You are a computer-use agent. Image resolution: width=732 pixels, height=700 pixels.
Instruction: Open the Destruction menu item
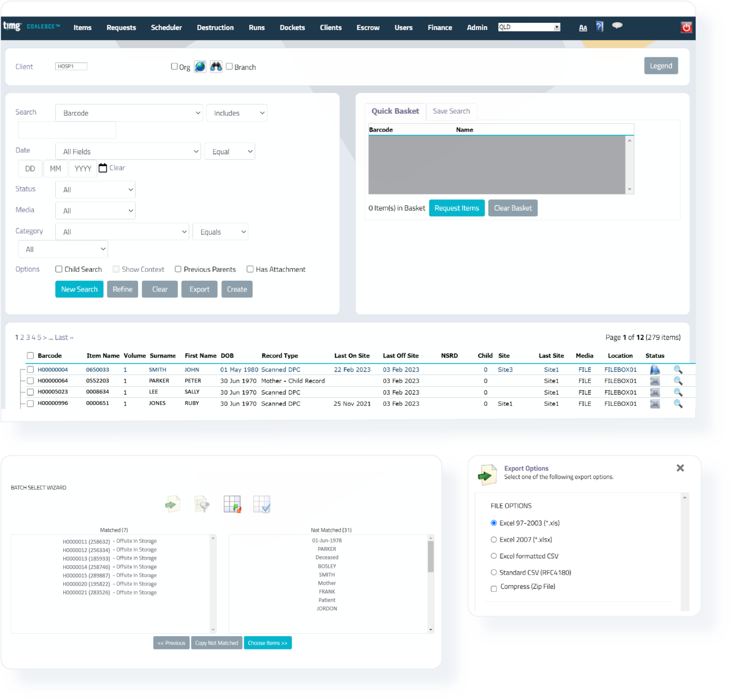(x=215, y=28)
